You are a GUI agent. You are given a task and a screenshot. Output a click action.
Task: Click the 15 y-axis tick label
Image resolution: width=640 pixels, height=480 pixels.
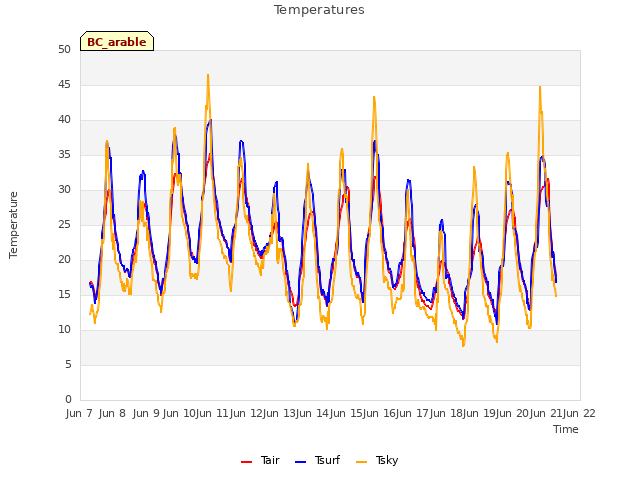click(64, 294)
